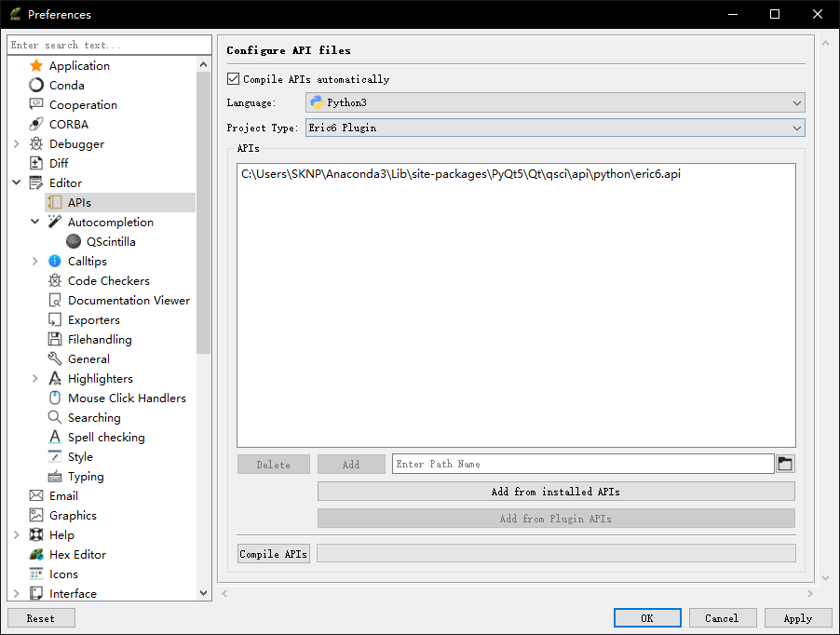Click the Reset button
Image resolution: width=840 pixels, height=635 pixels.
41,618
